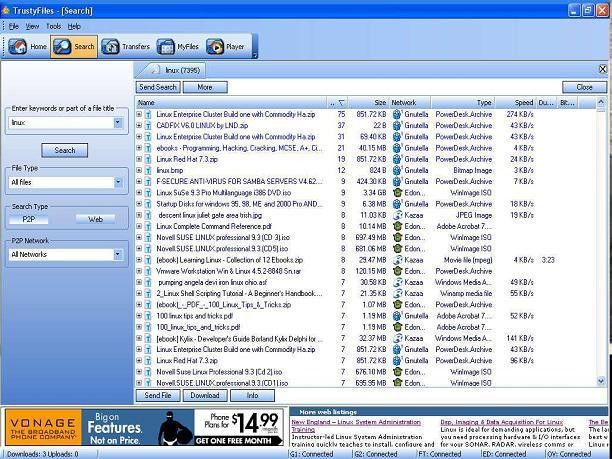The height and width of the screenshot is (459, 612).
Task: Expand the Vmware Workstation Win & Linux row
Action: 139,271
